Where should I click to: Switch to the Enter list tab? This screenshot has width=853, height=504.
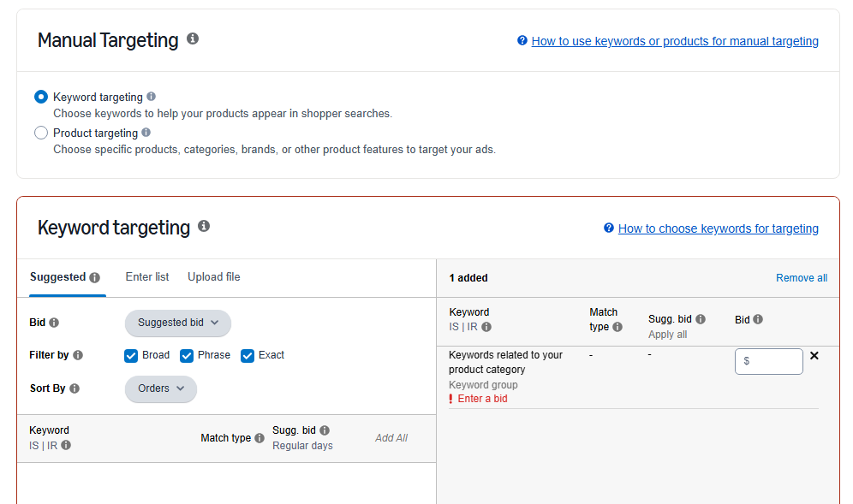point(147,276)
